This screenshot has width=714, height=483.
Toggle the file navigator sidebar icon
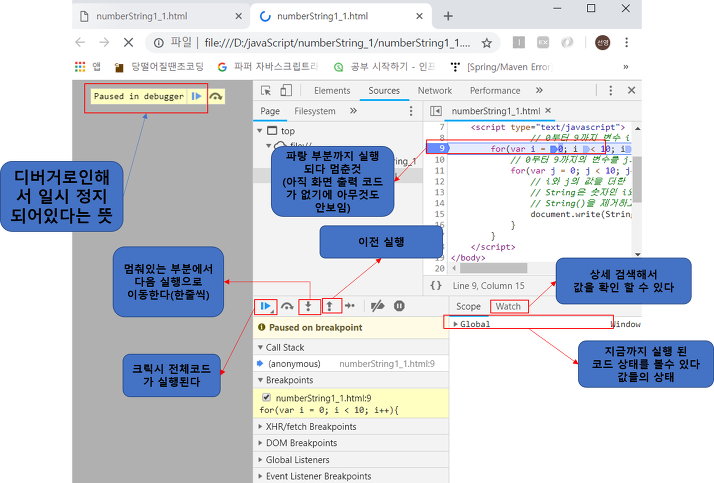tap(436, 111)
